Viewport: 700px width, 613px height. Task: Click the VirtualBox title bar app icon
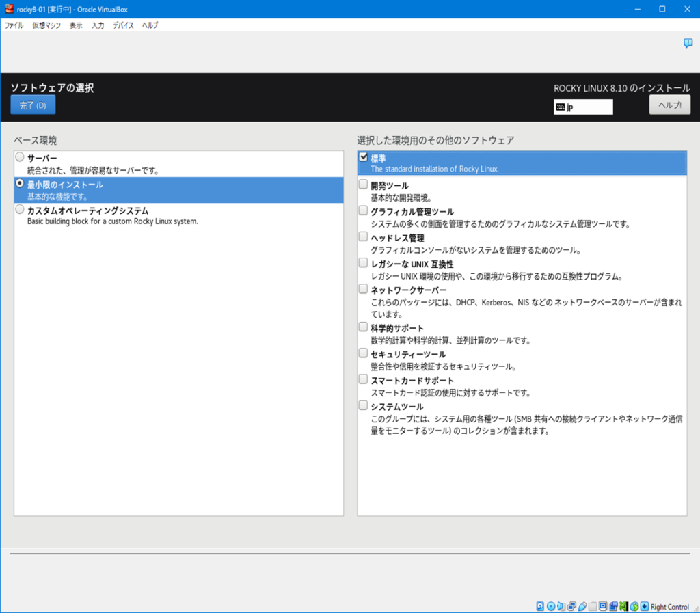click(9, 9)
